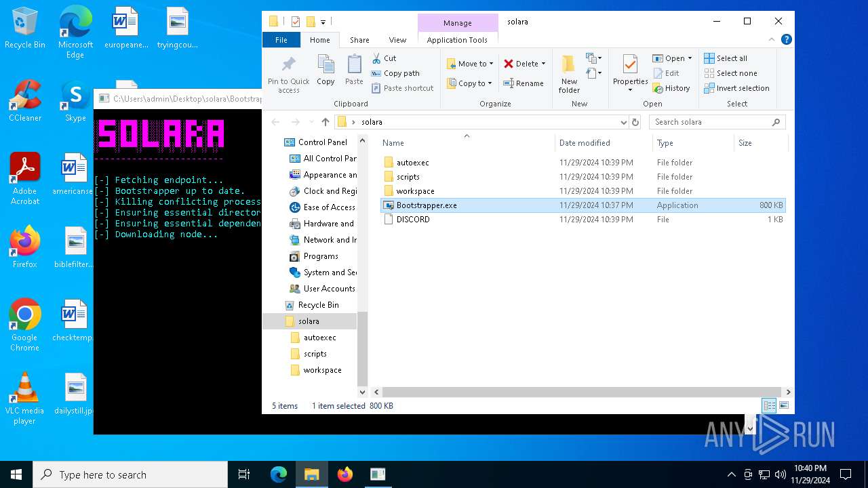This screenshot has height=488, width=868.
Task: Click the Explorer help question mark icon
Action: tap(787, 40)
